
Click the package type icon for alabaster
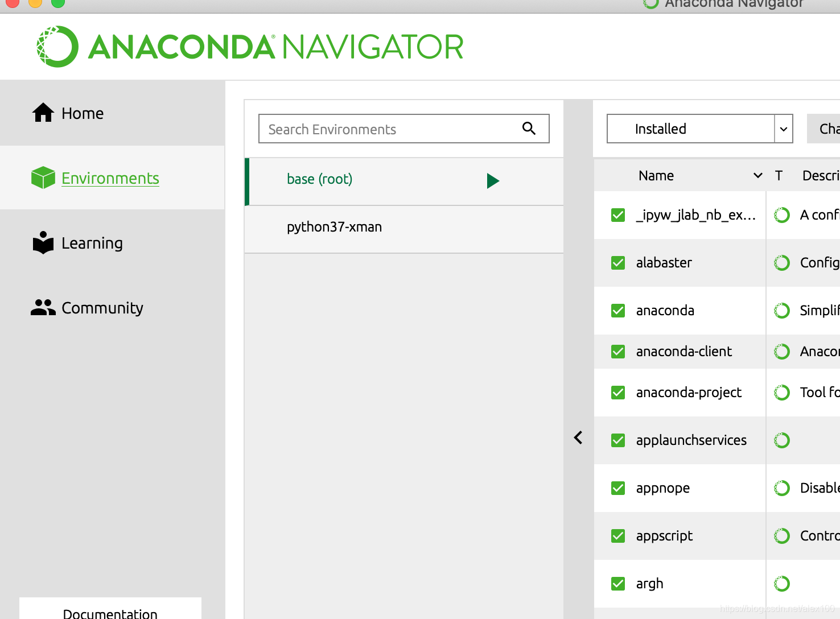pos(782,263)
